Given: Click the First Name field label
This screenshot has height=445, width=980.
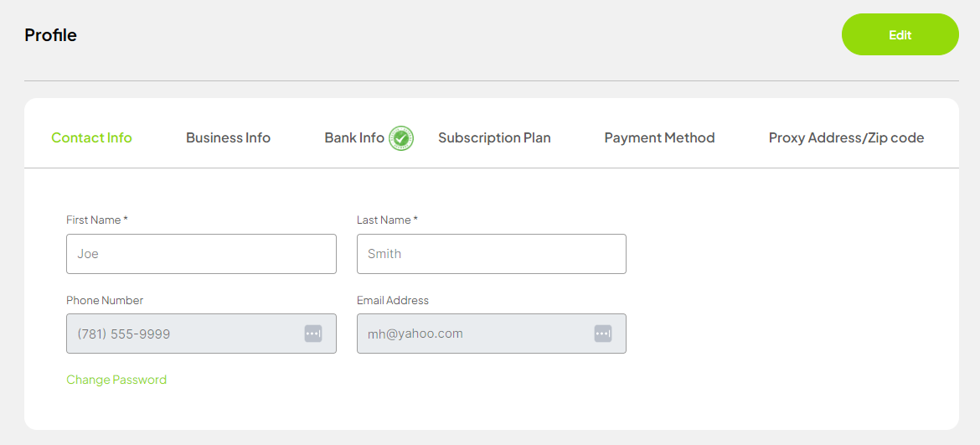Looking at the screenshot, I should tap(96, 220).
